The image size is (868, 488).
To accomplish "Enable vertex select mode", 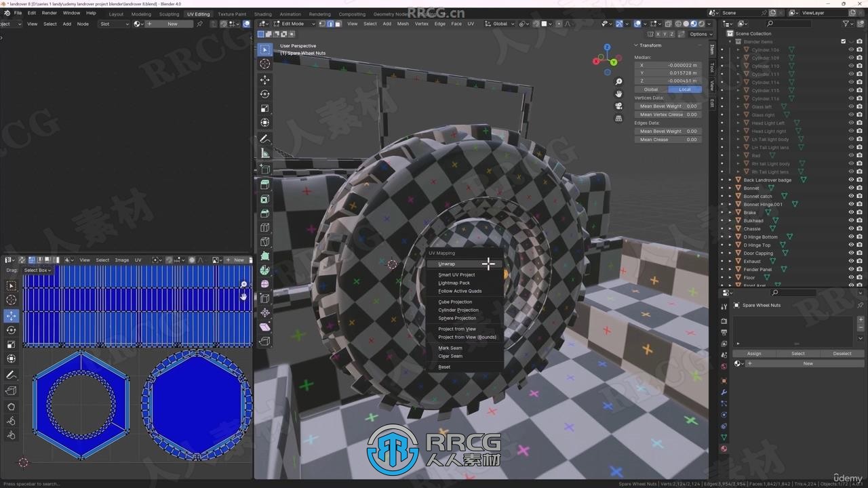I will pos(323,24).
